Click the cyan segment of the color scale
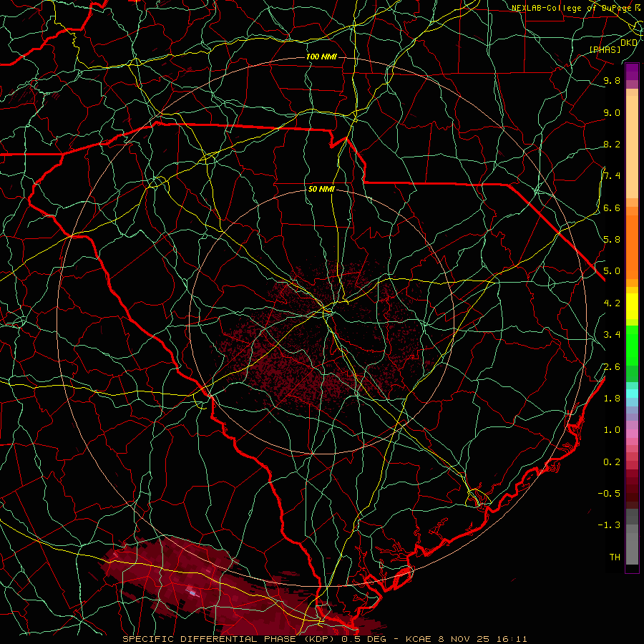644x644 pixels. 632,394
